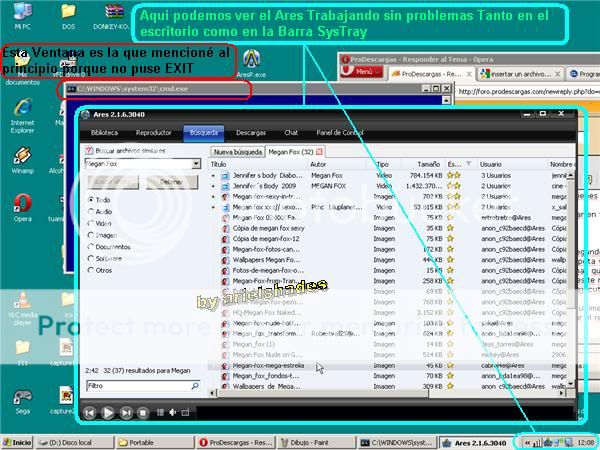Open the Winamp desktop icon
Viewport: 600px width, 450px height.
[x=22, y=158]
